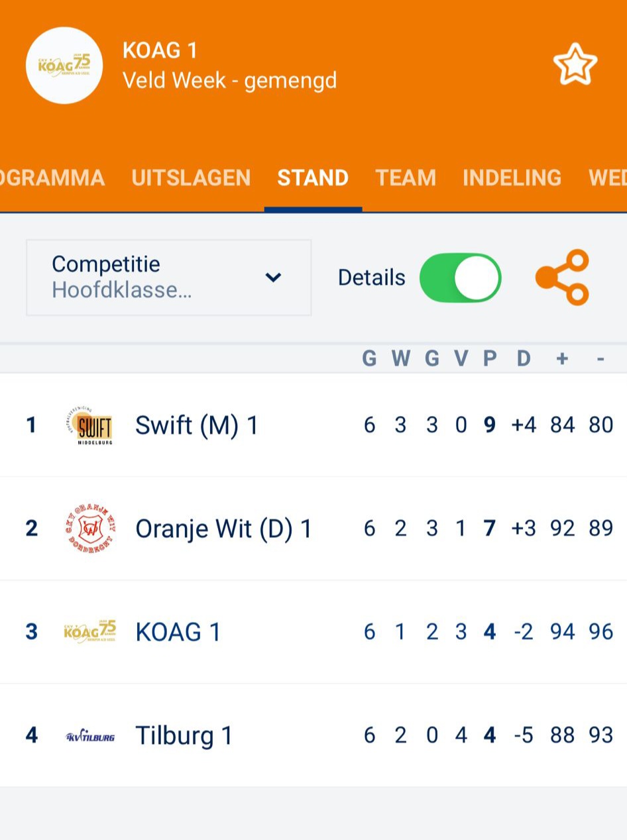Click the orange share icon
The image size is (627, 840).
(562, 278)
